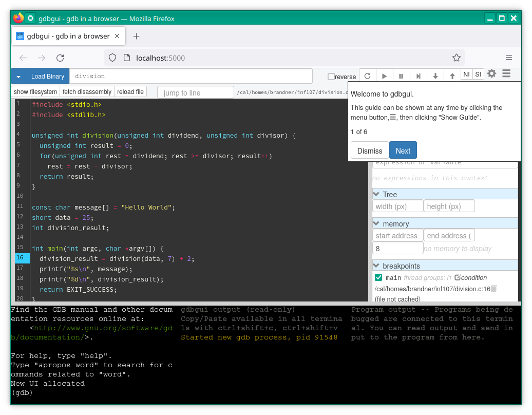Dismiss the welcome guide
The height and width of the screenshot is (415, 532).
(370, 150)
